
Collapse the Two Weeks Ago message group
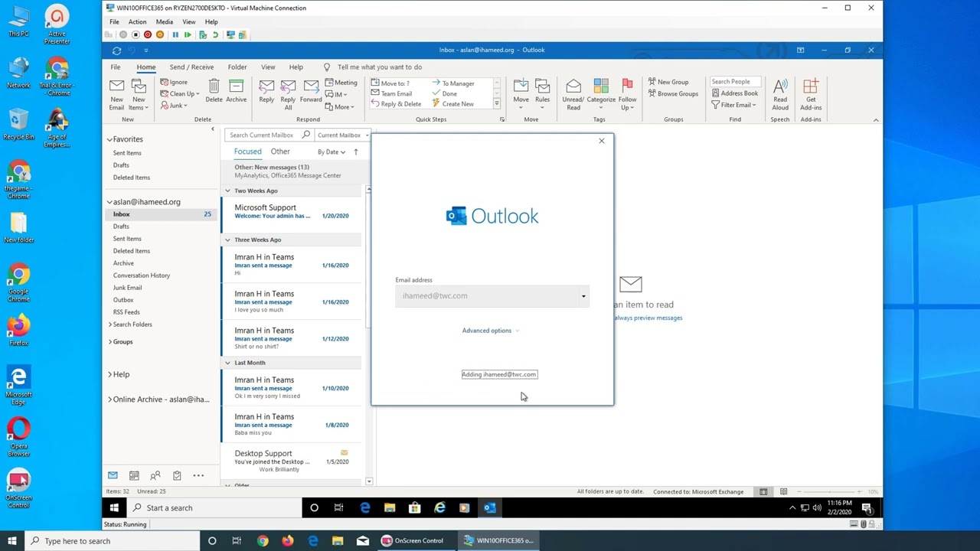[x=227, y=191]
